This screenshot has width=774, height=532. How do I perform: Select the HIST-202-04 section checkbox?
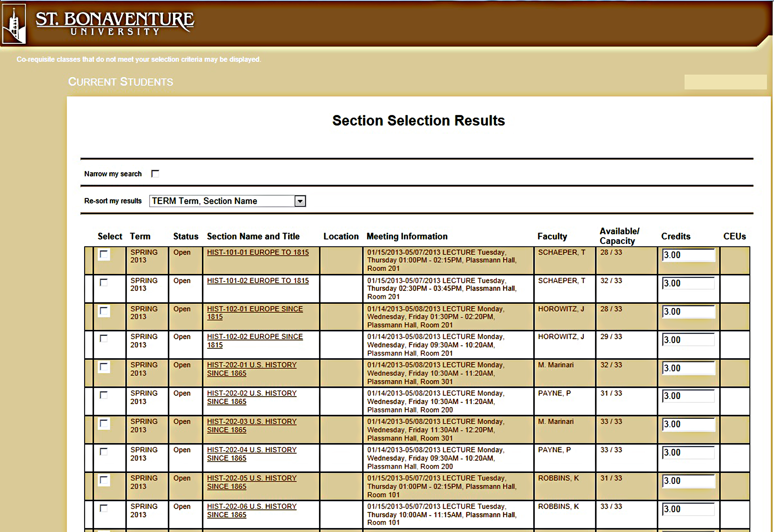(x=104, y=452)
